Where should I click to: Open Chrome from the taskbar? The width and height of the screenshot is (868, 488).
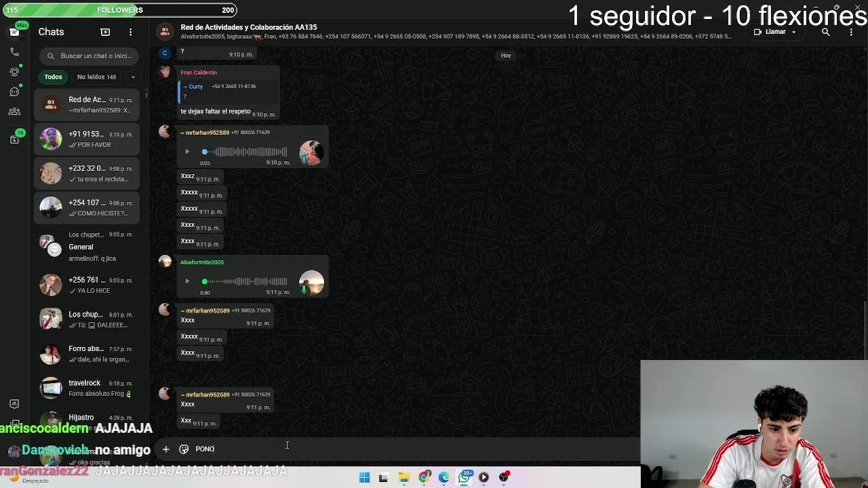click(424, 477)
